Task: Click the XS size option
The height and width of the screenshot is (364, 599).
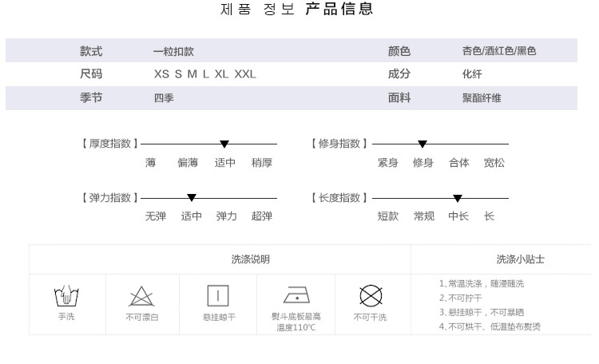Action: [161, 74]
